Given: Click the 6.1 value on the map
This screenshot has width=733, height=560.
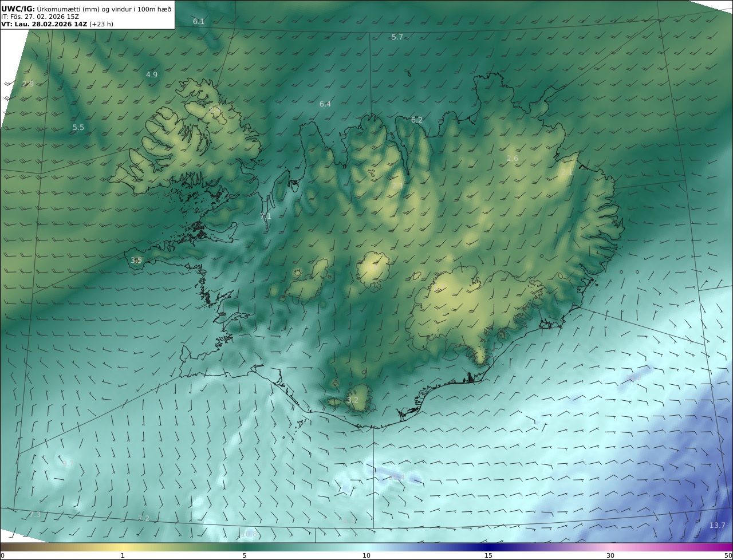Looking at the screenshot, I should tap(199, 21).
